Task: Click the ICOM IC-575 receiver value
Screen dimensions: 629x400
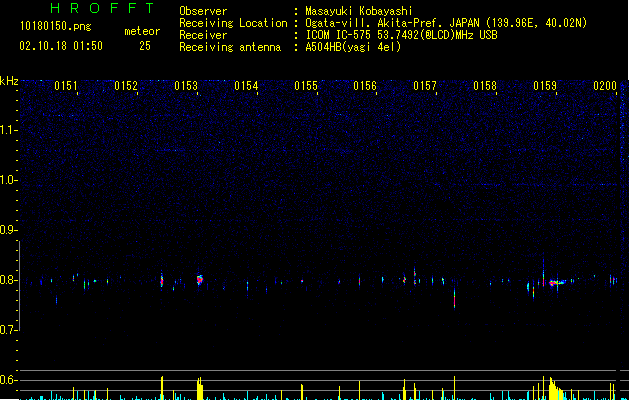Action: (401, 35)
